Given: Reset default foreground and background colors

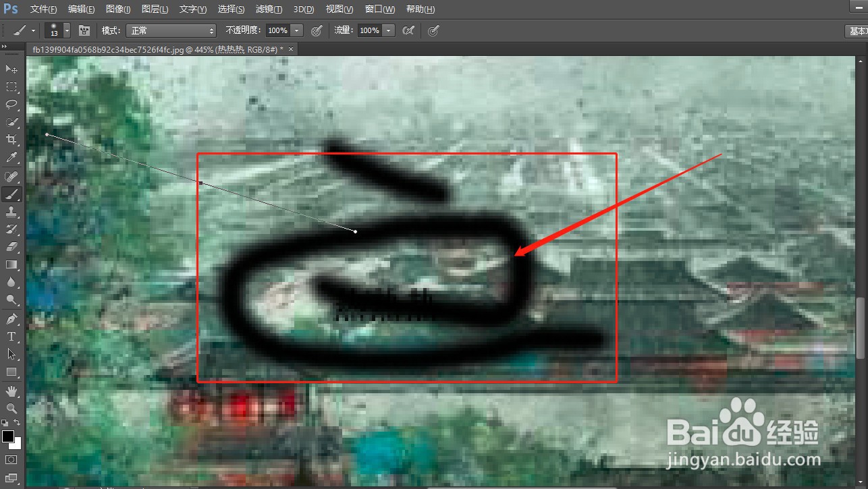Looking at the screenshot, I should (5, 423).
